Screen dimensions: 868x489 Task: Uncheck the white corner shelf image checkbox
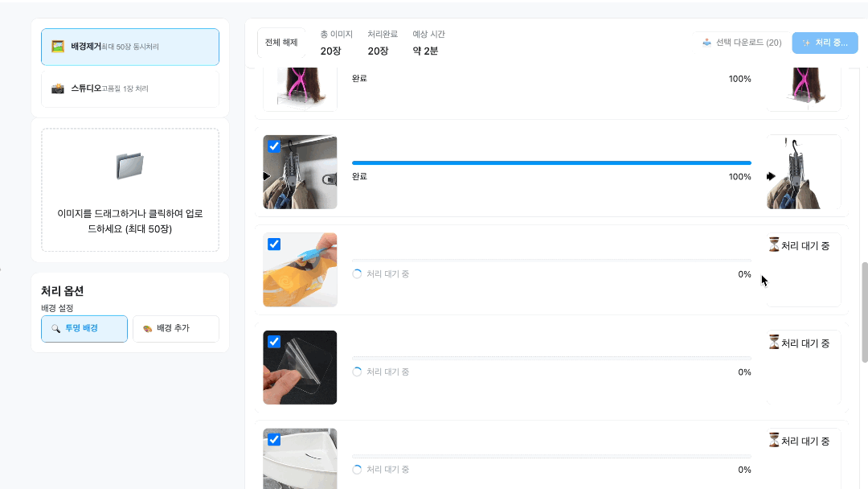pyautogui.click(x=274, y=440)
